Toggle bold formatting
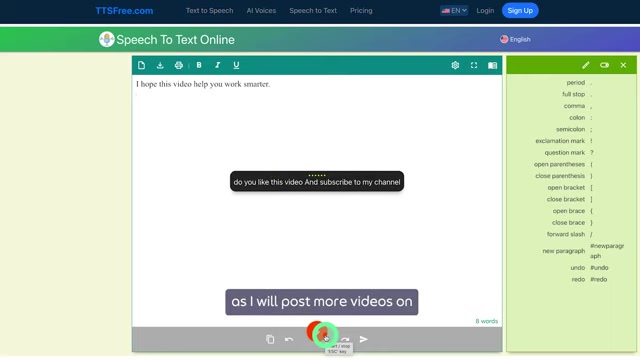Viewport: 640px width, 360px height. pos(199,65)
